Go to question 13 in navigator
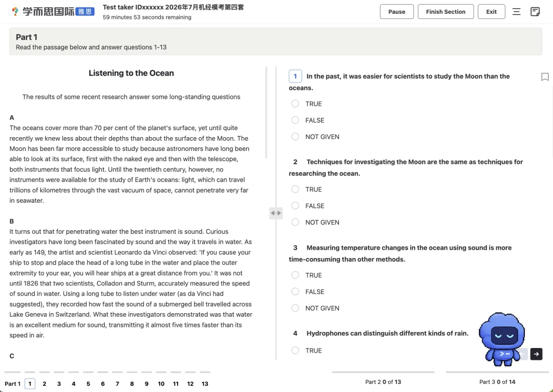The height and width of the screenshot is (392, 553). [205, 383]
